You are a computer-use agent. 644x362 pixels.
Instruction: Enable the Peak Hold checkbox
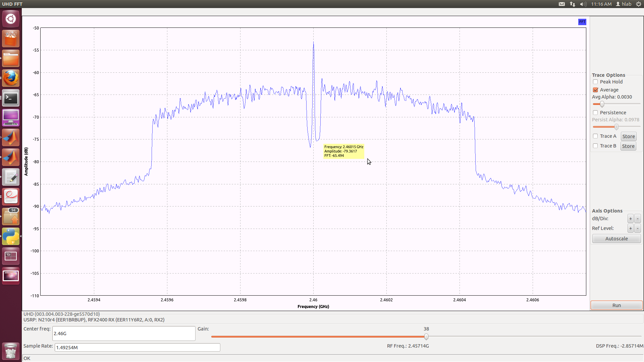coord(595,82)
